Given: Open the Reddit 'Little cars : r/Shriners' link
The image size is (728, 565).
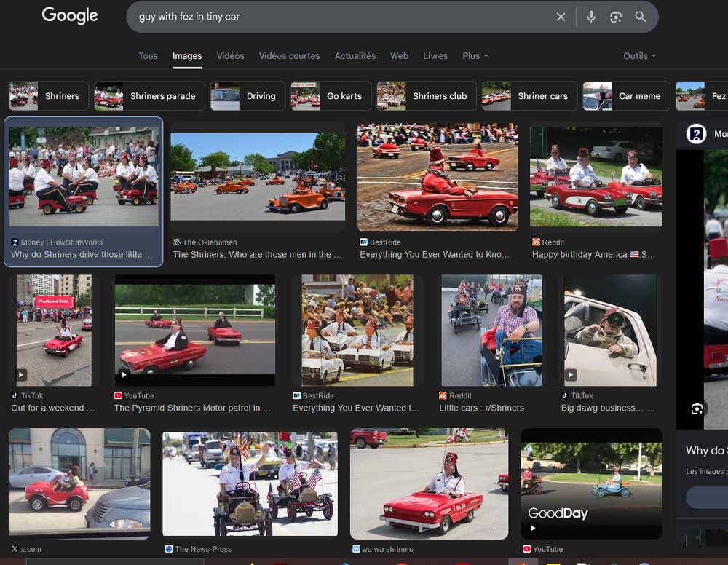Looking at the screenshot, I should click(481, 408).
